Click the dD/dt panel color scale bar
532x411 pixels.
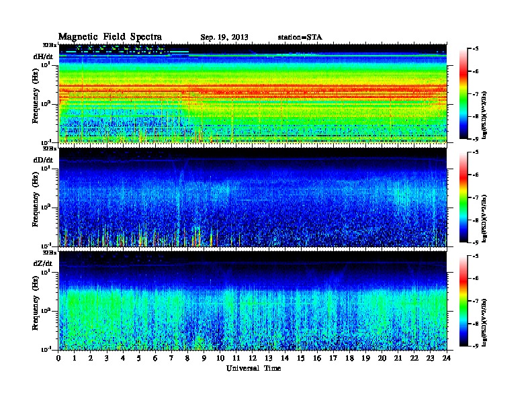coord(463,197)
